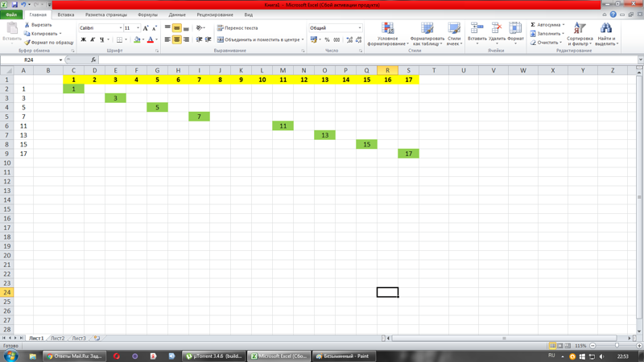Select the green cell containing 11

pyautogui.click(x=283, y=125)
